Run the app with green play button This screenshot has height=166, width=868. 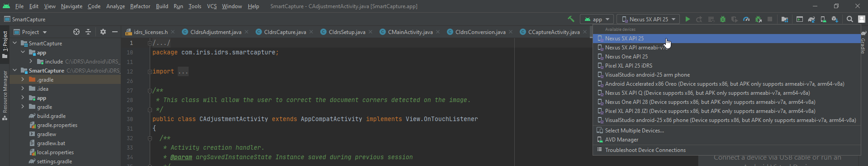pyautogui.click(x=688, y=19)
